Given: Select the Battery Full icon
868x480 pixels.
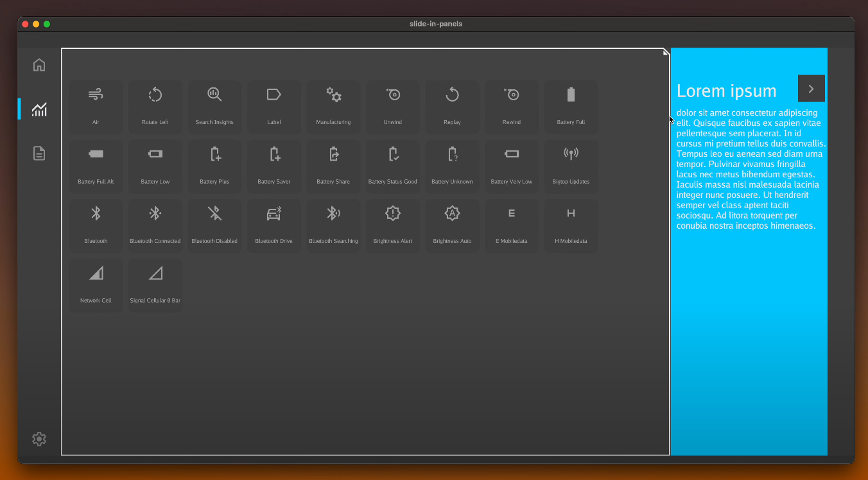Looking at the screenshot, I should click(x=571, y=94).
